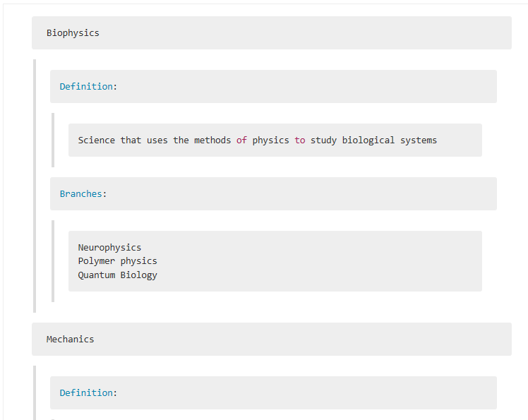Click the Branches label
528x420 pixels.
[x=80, y=193]
